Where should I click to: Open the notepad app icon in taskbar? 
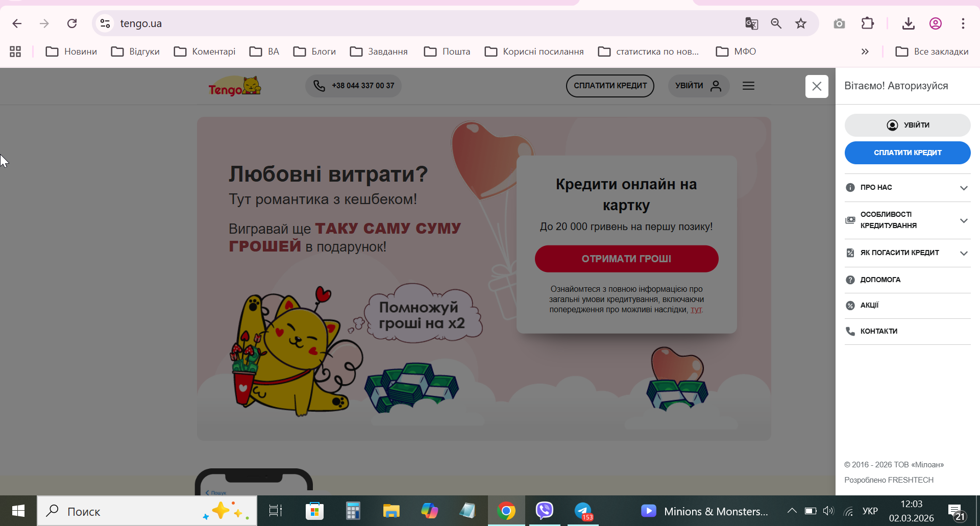(x=468, y=511)
